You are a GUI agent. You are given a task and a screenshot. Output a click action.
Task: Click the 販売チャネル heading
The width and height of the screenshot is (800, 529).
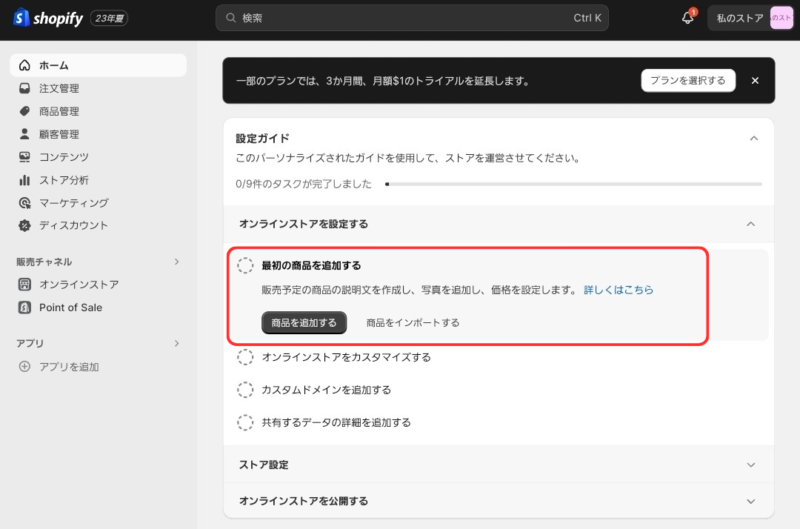(x=44, y=262)
